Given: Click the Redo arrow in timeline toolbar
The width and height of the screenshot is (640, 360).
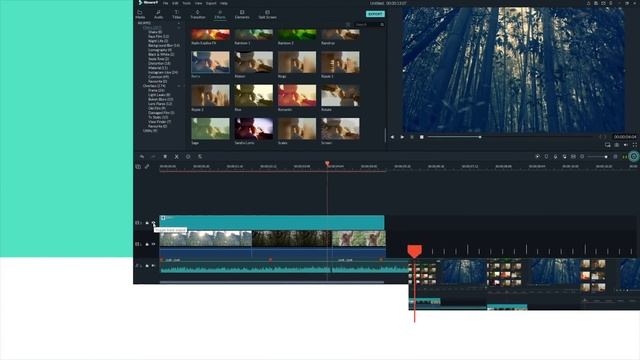Looking at the screenshot, I should (x=153, y=156).
